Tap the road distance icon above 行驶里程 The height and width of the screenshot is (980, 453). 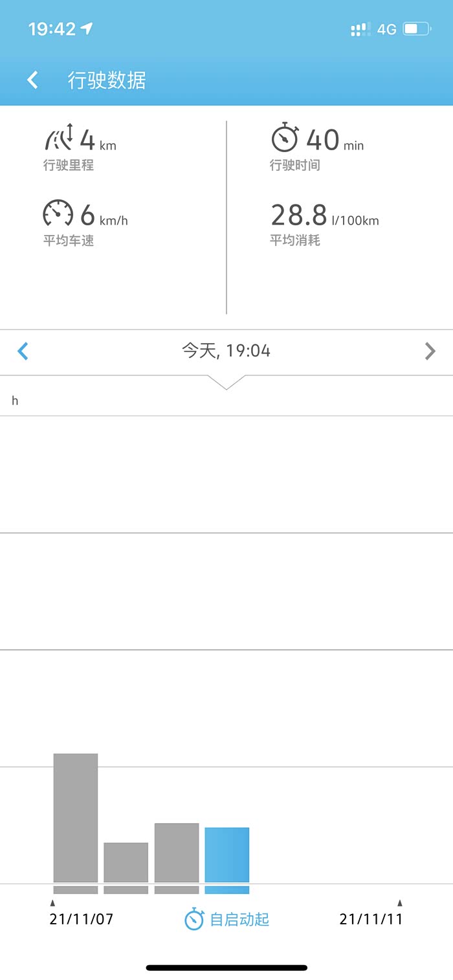(x=59, y=138)
